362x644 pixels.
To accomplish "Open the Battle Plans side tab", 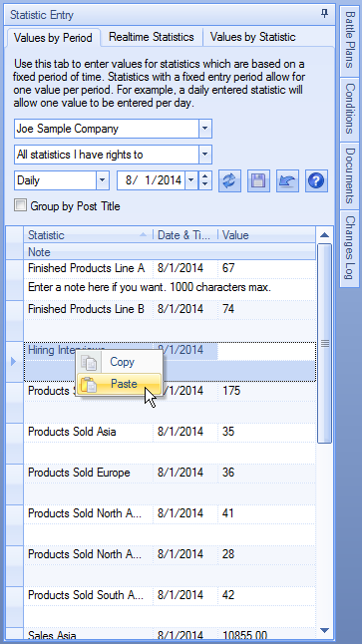I will pyautogui.click(x=349, y=41).
